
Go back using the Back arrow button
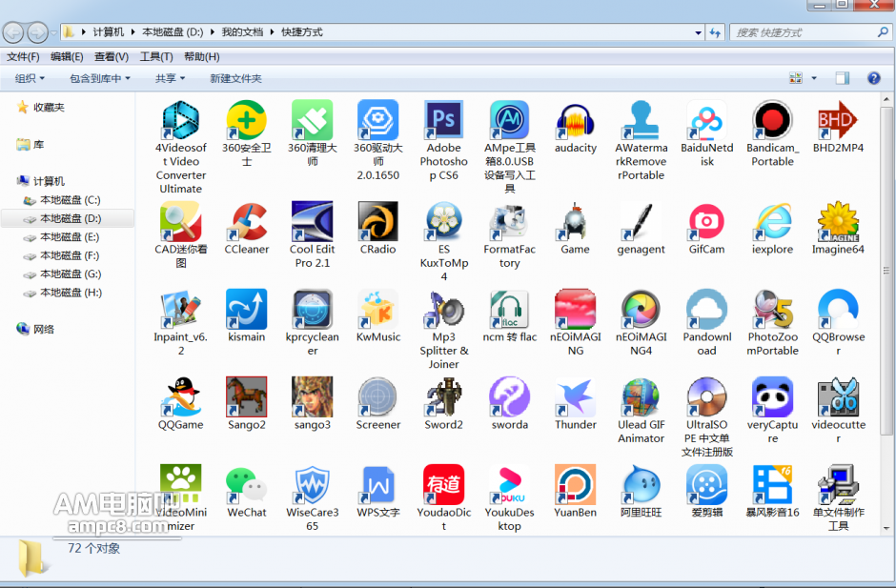coord(13,32)
